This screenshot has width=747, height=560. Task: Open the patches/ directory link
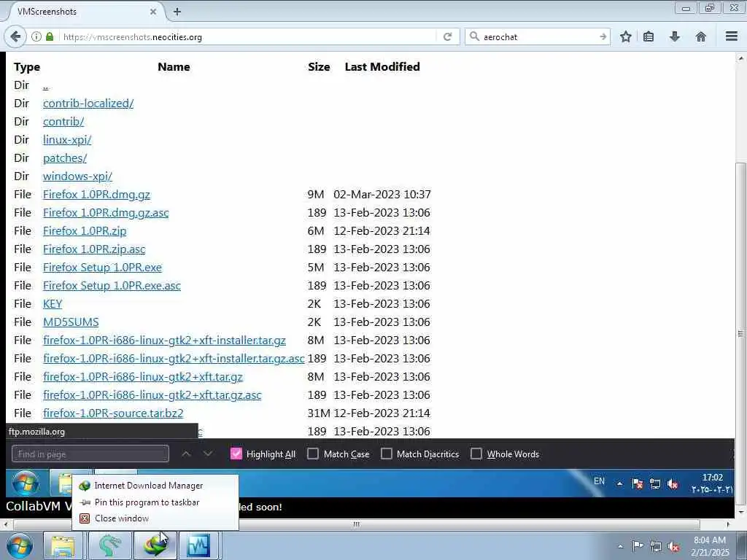coord(65,157)
